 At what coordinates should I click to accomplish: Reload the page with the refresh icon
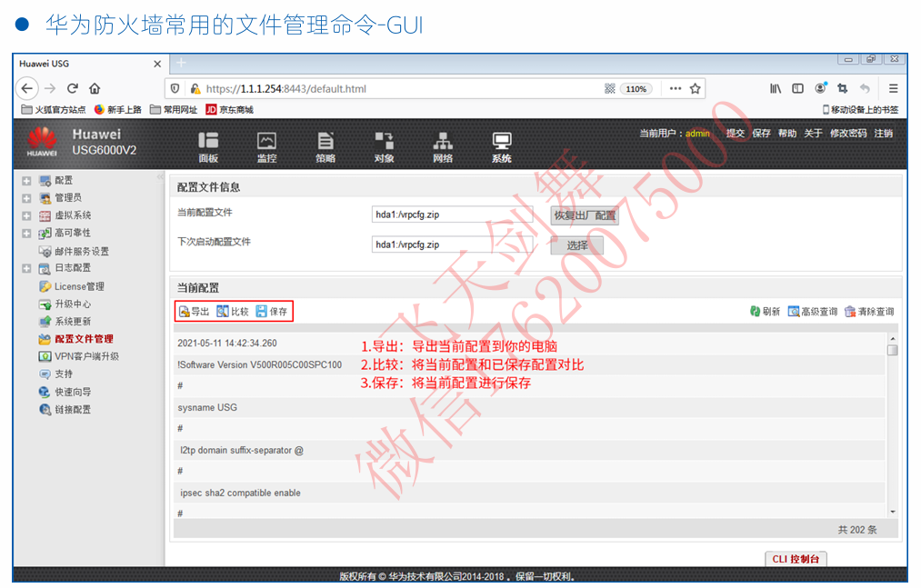pos(72,89)
